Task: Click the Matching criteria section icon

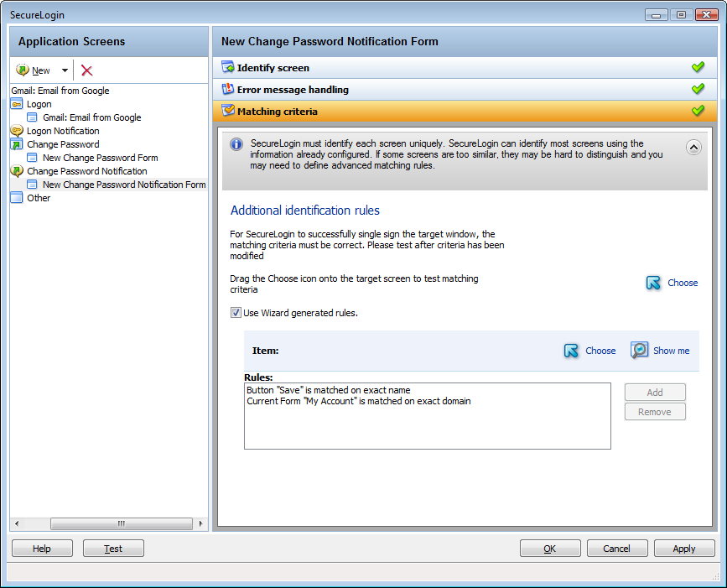Action: click(x=227, y=111)
